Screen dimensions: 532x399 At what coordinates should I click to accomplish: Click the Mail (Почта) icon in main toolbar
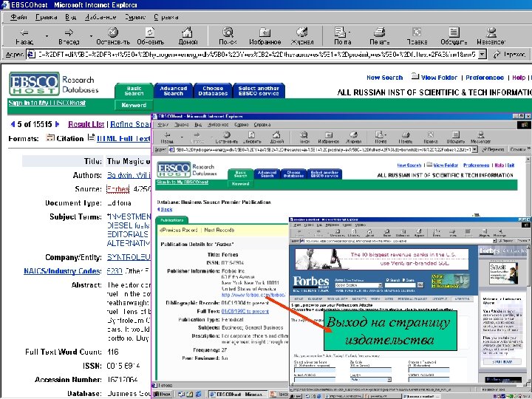tap(342, 36)
